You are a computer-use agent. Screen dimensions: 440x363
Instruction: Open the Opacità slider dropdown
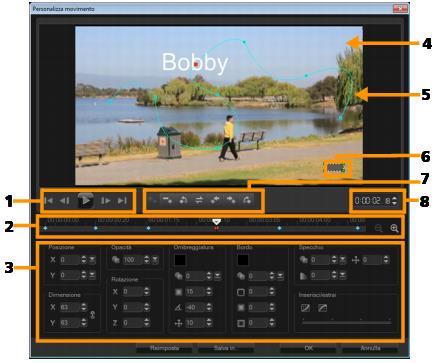tap(155, 260)
